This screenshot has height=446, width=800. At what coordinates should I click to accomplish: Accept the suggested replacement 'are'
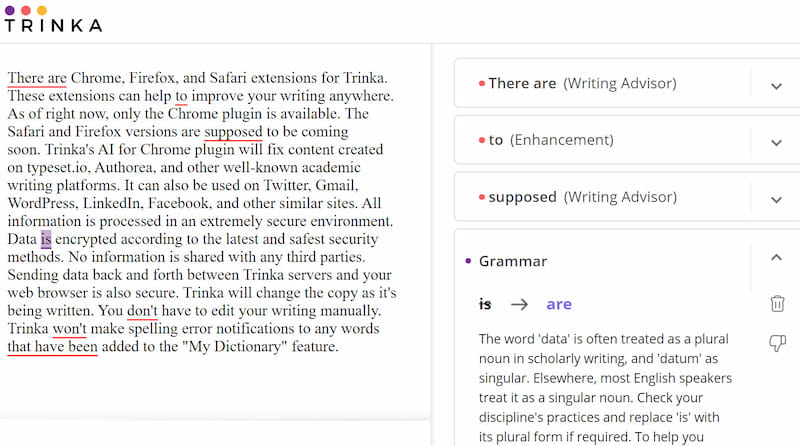[x=559, y=304]
